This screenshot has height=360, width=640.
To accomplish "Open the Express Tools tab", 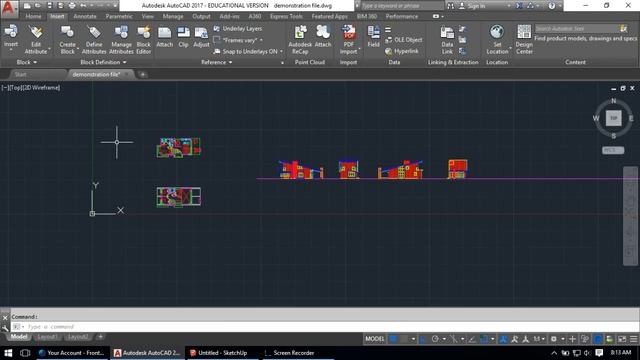I will point(286,16).
